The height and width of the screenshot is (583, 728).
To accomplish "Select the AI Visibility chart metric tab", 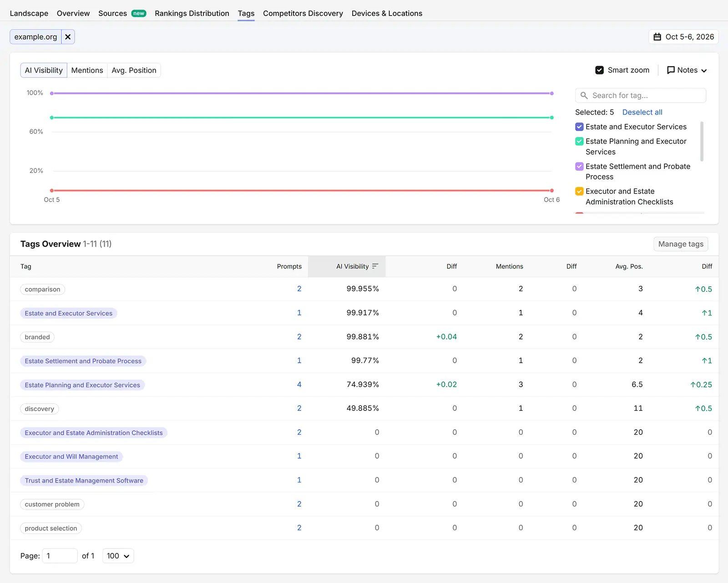I will point(44,70).
